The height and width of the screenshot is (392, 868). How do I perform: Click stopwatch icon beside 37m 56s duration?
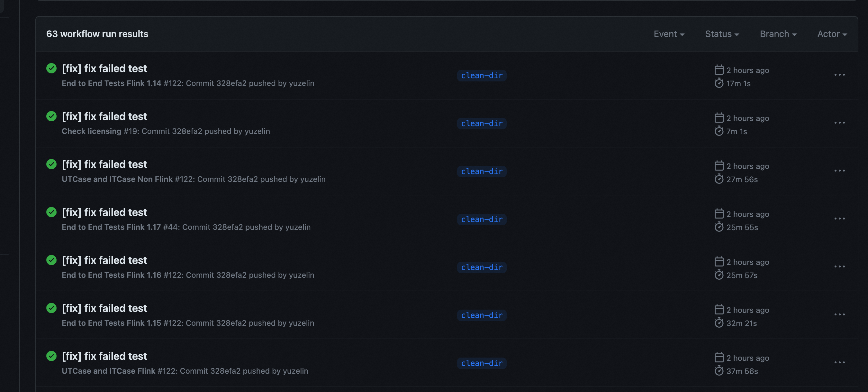tap(719, 371)
